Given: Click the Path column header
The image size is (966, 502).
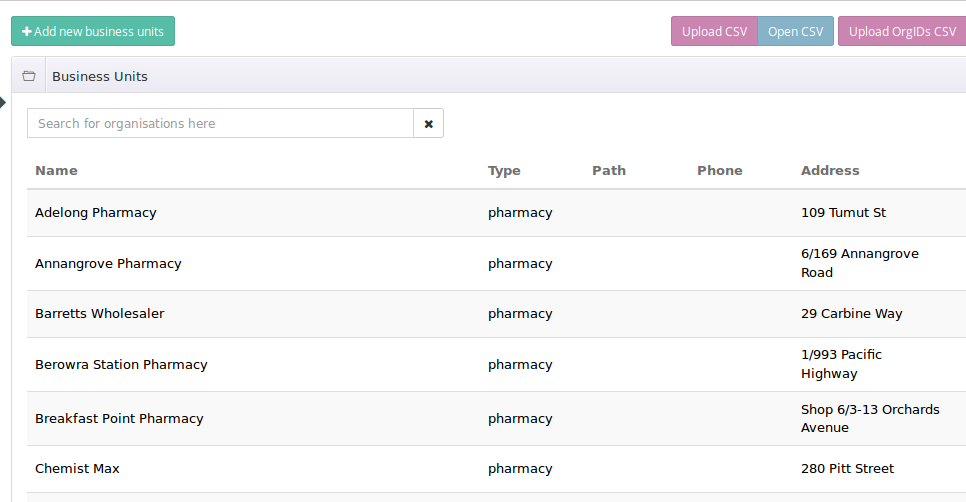Looking at the screenshot, I should tap(609, 171).
